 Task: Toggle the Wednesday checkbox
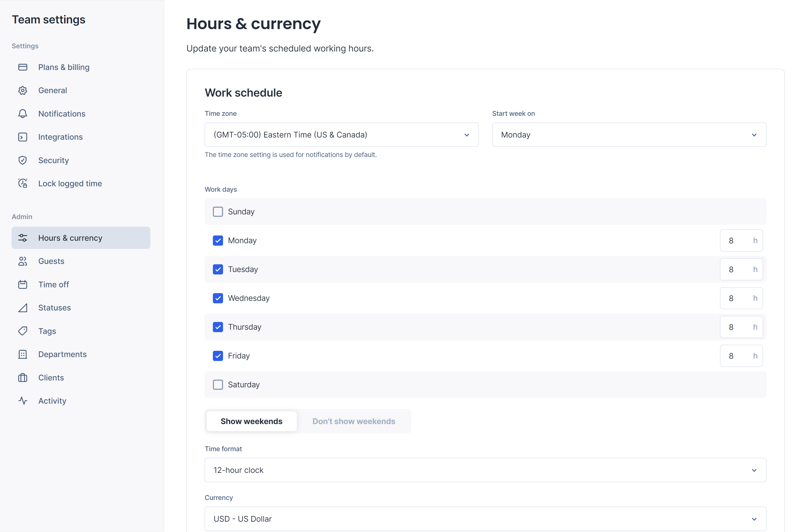click(x=218, y=298)
